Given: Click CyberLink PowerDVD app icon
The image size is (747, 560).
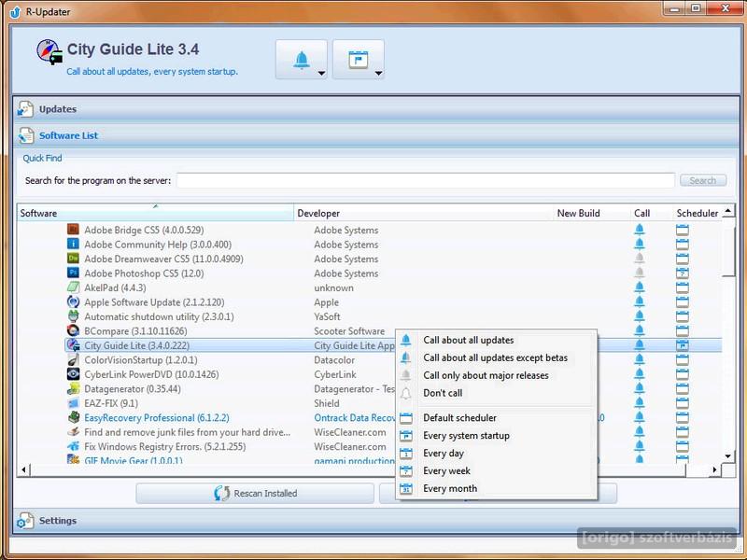Looking at the screenshot, I should coord(73,374).
